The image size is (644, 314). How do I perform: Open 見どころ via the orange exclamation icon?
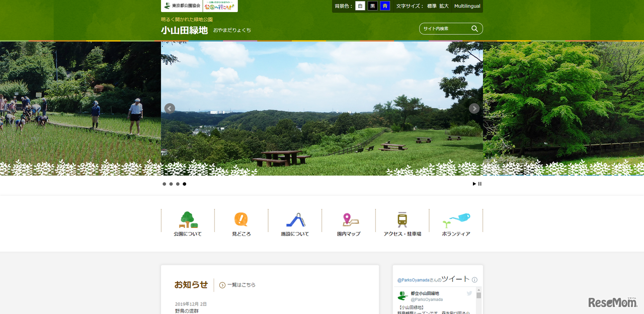pyautogui.click(x=240, y=219)
